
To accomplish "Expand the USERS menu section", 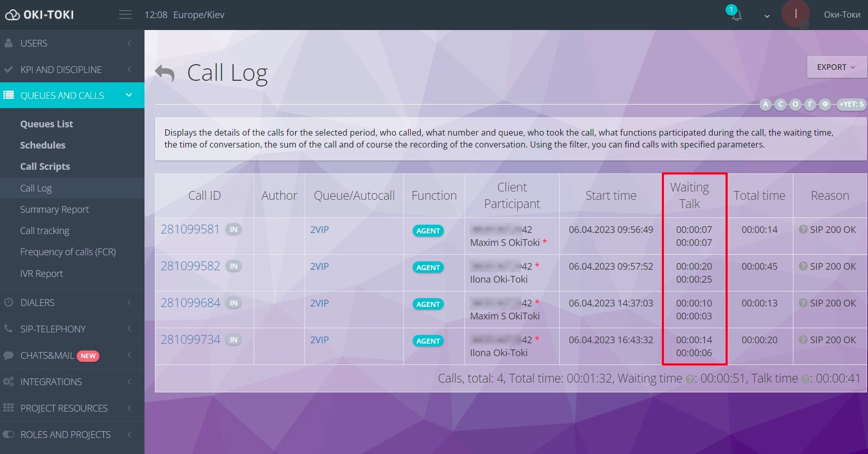I will pyautogui.click(x=72, y=43).
